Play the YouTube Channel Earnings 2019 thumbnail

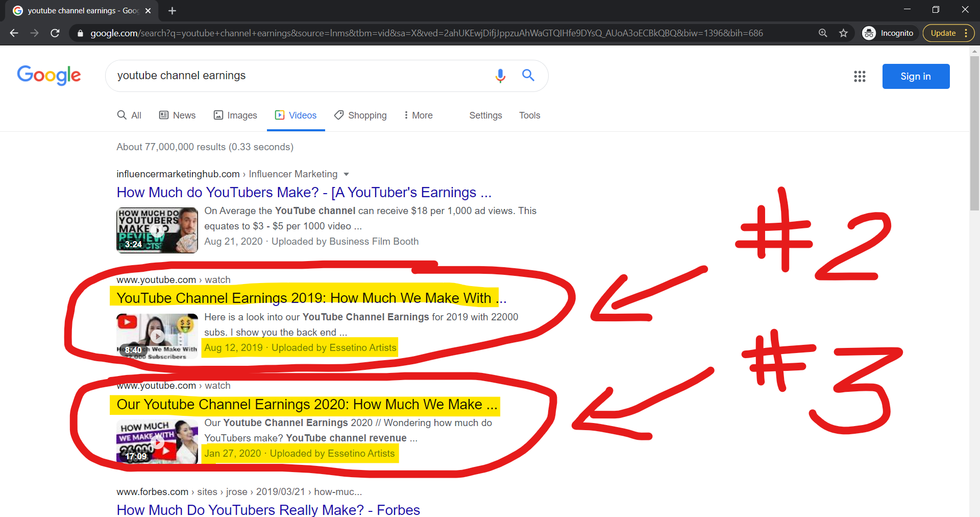[157, 336]
